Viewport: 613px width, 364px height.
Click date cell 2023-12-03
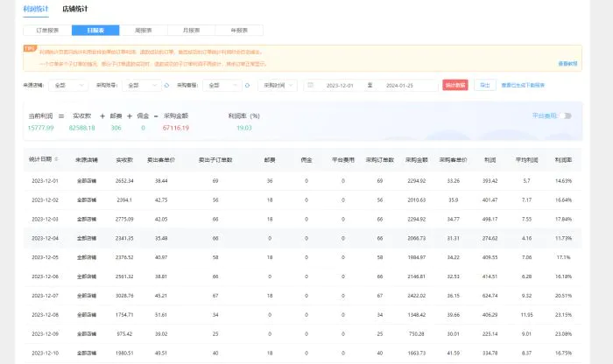click(45, 219)
